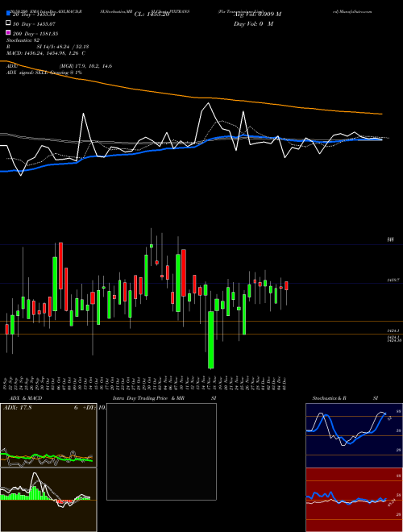Open the red RSI chart thumbnail
The height and width of the screenshot is (532, 403).
click(354, 500)
